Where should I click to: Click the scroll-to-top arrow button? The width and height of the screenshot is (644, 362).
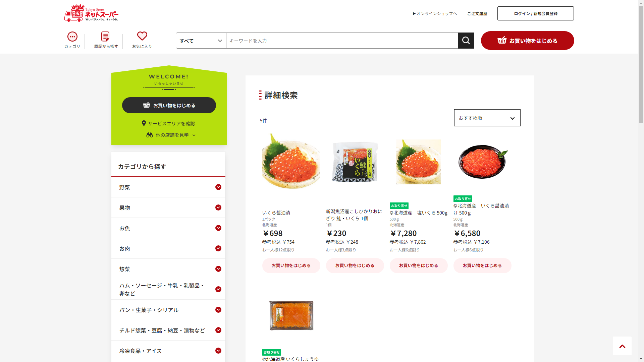[622, 346]
